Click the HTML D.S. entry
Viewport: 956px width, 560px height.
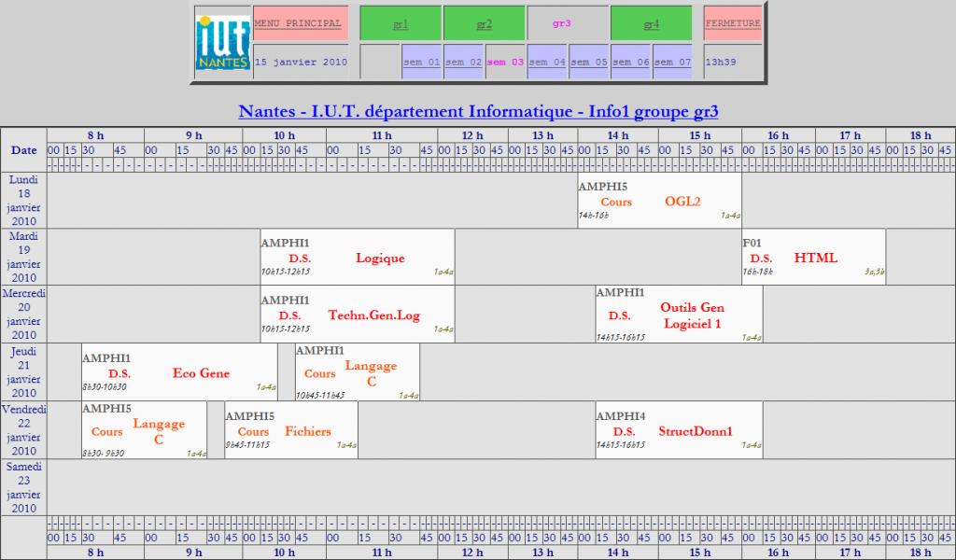coord(813,257)
